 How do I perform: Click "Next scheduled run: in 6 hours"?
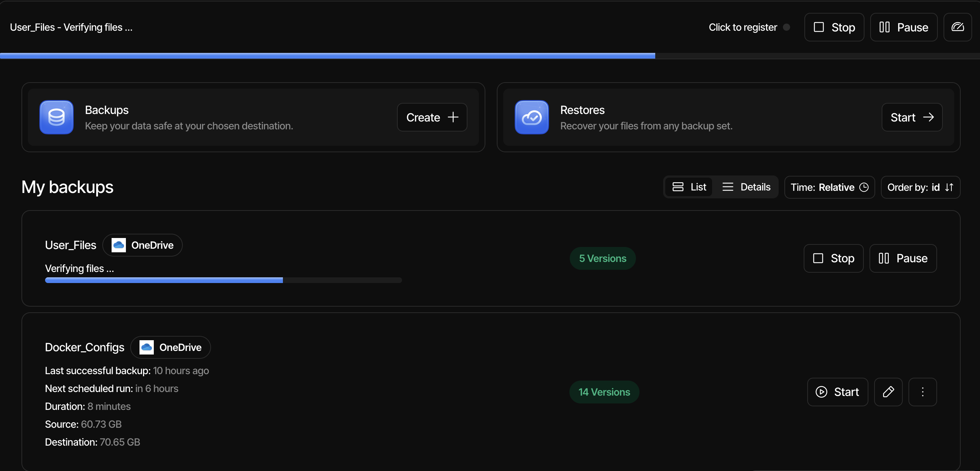tap(112, 388)
